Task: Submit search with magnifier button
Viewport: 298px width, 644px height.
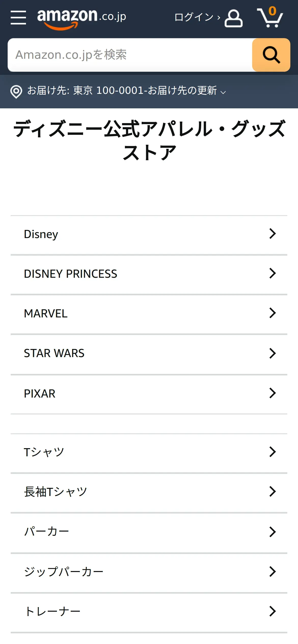Action: click(x=271, y=55)
